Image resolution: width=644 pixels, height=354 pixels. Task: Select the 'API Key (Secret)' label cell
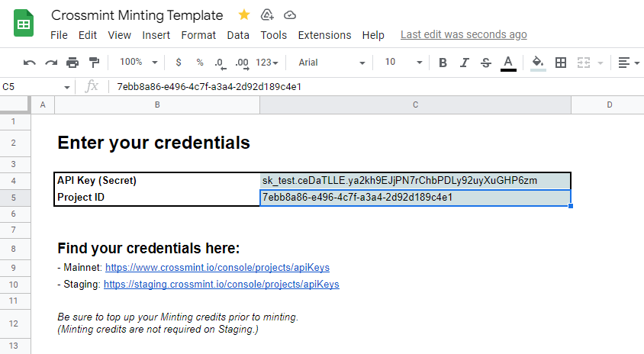(x=157, y=181)
